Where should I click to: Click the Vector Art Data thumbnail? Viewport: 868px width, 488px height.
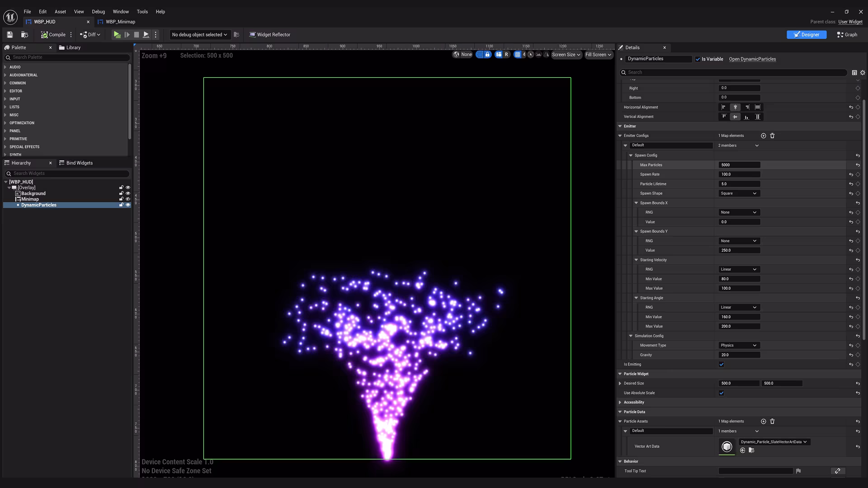pos(727,446)
